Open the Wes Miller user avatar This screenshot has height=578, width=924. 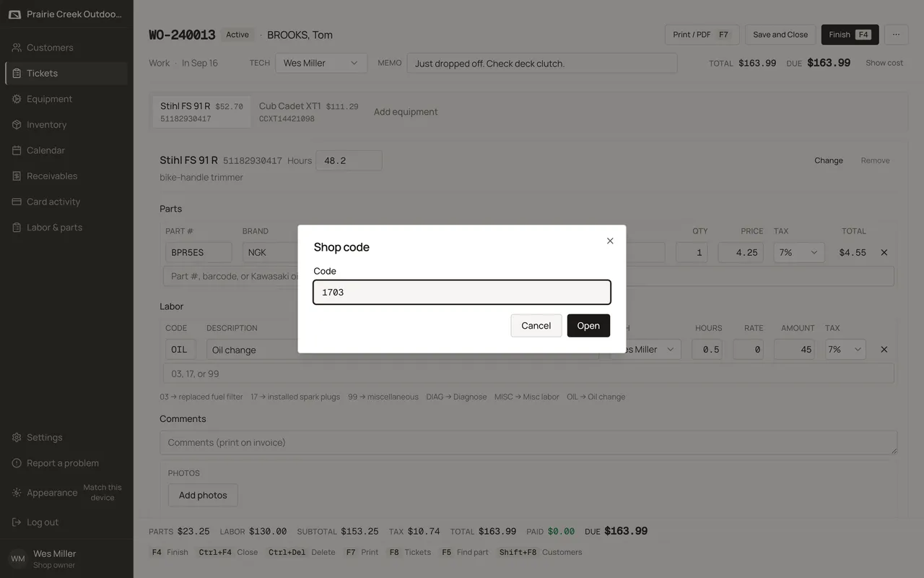coord(18,558)
